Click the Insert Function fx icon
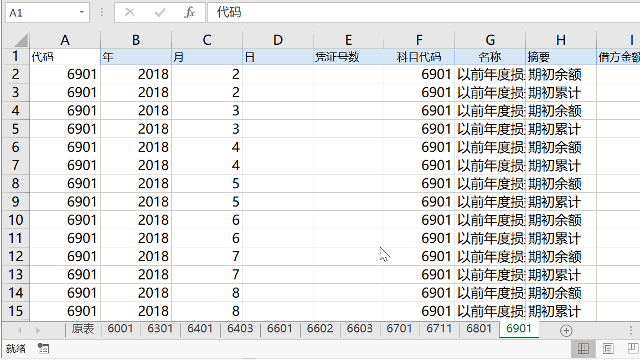The image size is (640, 360). pyautogui.click(x=189, y=13)
